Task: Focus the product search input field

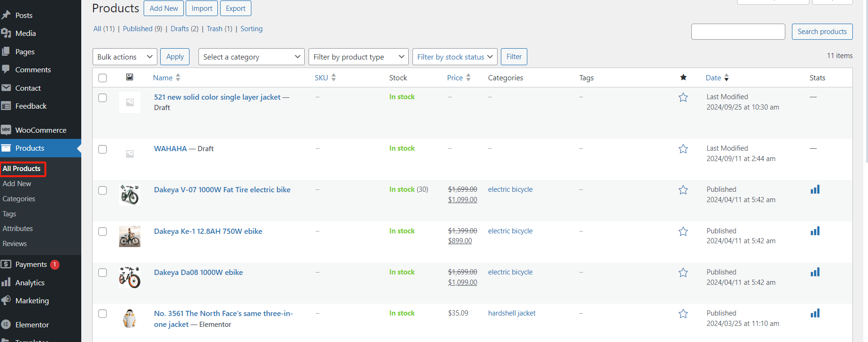Action: [x=738, y=32]
